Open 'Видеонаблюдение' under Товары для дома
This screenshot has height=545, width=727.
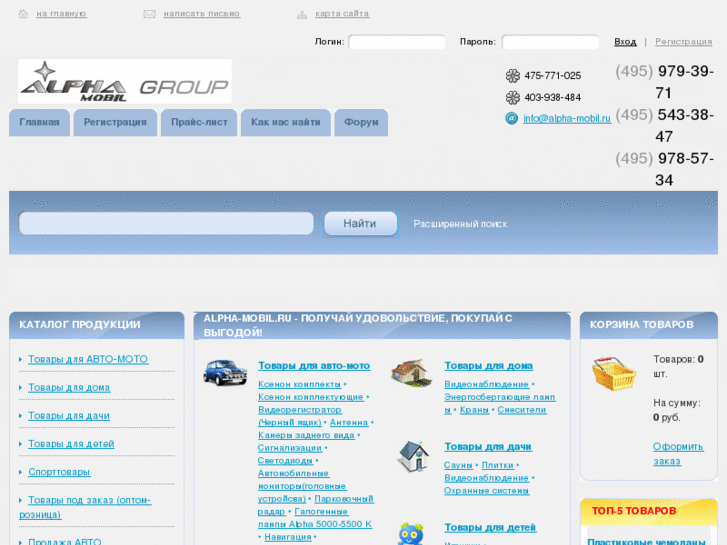(x=486, y=385)
